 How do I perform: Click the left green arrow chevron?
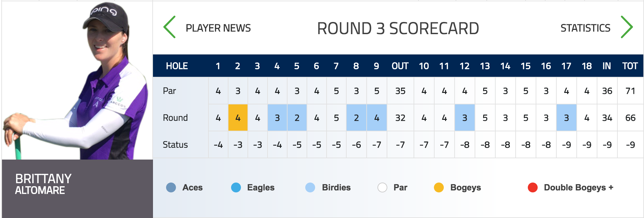pyautogui.click(x=170, y=27)
